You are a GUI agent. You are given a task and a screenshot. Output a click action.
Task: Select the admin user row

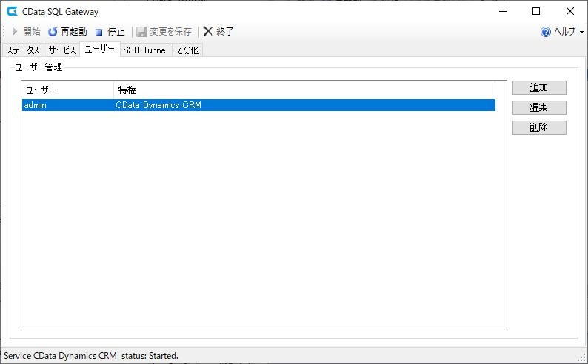point(258,105)
